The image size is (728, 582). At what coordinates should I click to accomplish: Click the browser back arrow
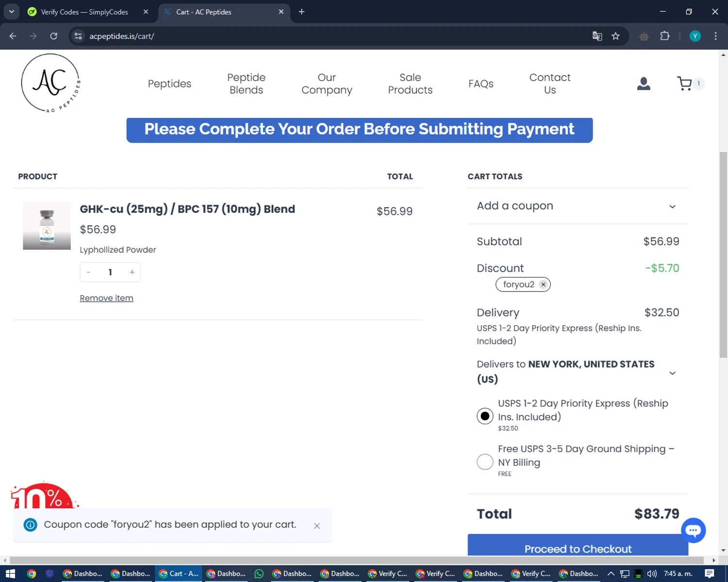13,36
